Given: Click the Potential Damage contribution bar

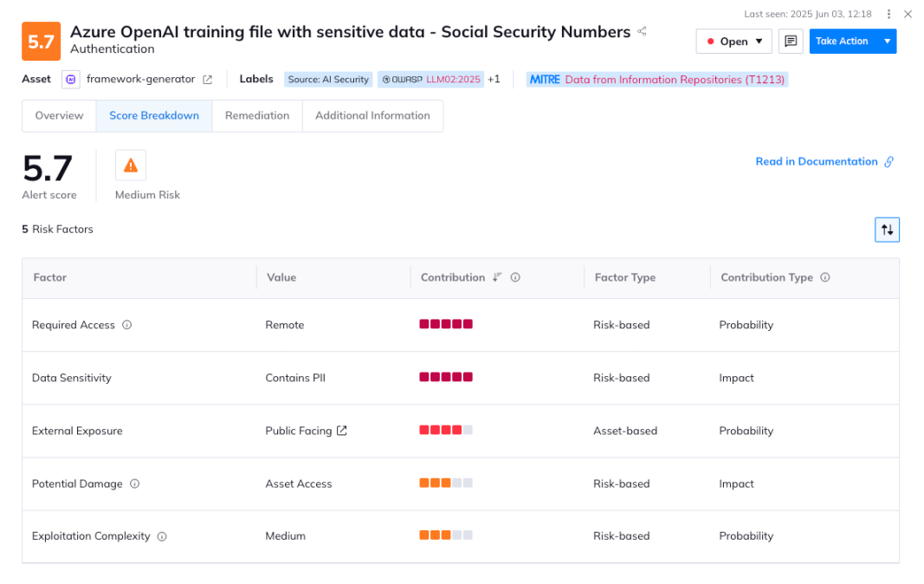Looking at the screenshot, I should click(446, 483).
